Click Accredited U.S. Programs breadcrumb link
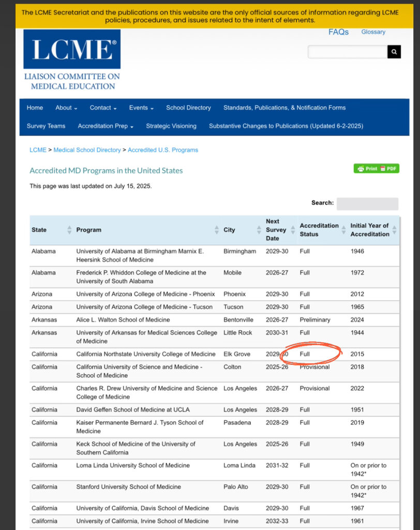The height and width of the screenshot is (530, 420). click(x=163, y=150)
